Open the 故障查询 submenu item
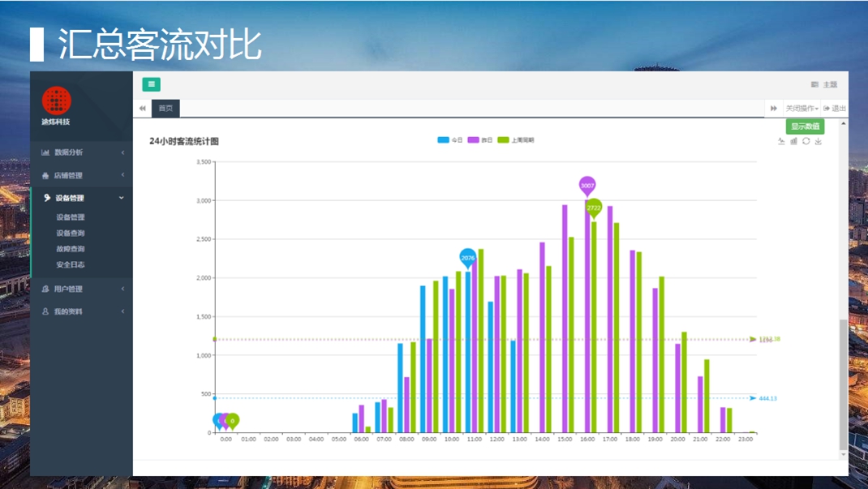Viewport: 868px width, 489px height. tap(71, 249)
